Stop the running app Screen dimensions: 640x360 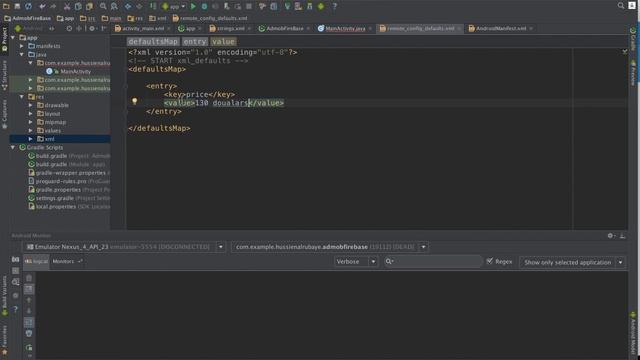249,6
